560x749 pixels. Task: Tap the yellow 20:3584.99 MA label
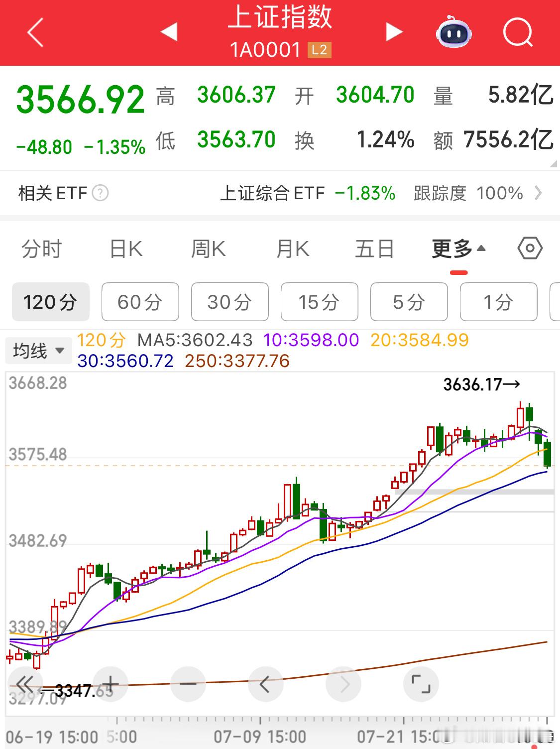point(420,340)
